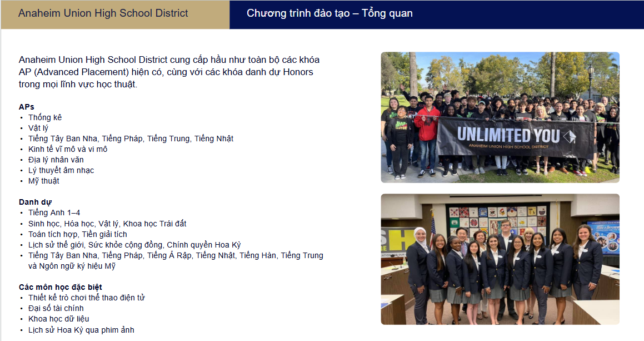
Task: Click the 'Lịch sử thế giới' bullet line
Action: (x=134, y=245)
